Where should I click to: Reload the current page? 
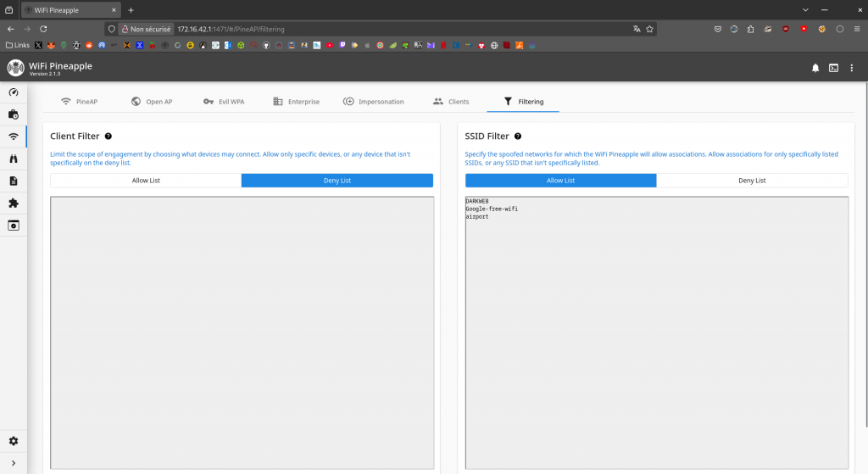pos(43,29)
